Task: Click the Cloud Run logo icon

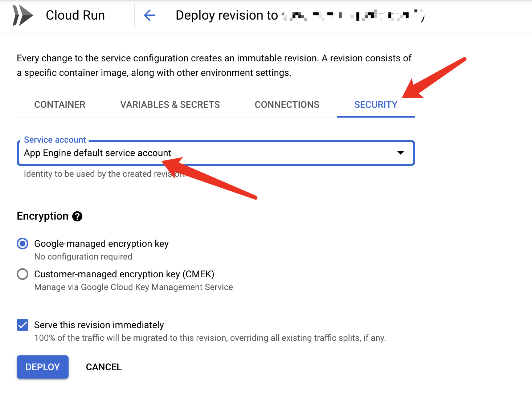Action: click(22, 15)
